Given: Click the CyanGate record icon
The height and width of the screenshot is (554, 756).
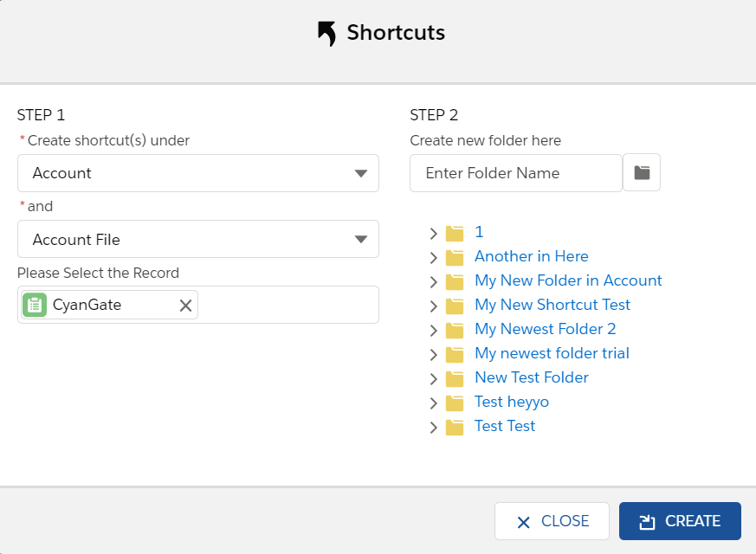Looking at the screenshot, I should point(35,305).
